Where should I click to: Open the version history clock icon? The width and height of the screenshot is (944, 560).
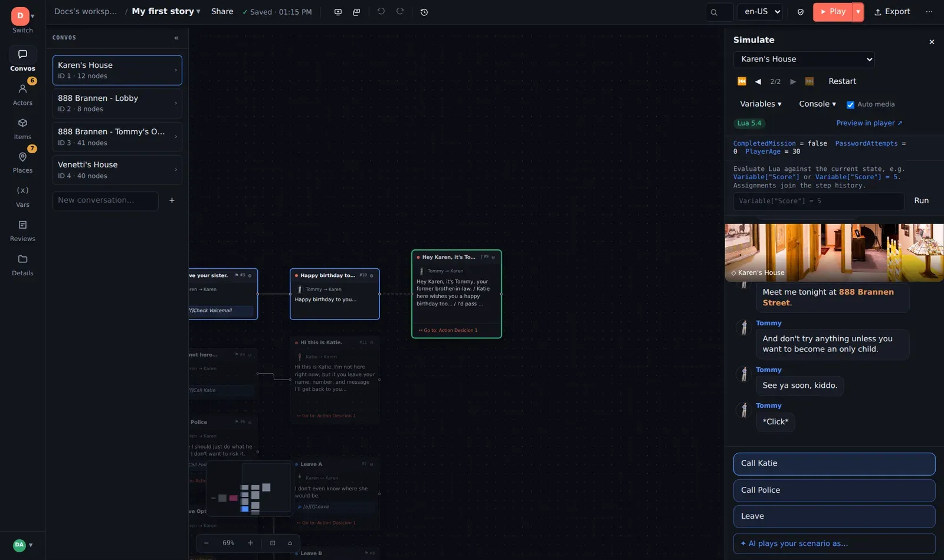(424, 12)
